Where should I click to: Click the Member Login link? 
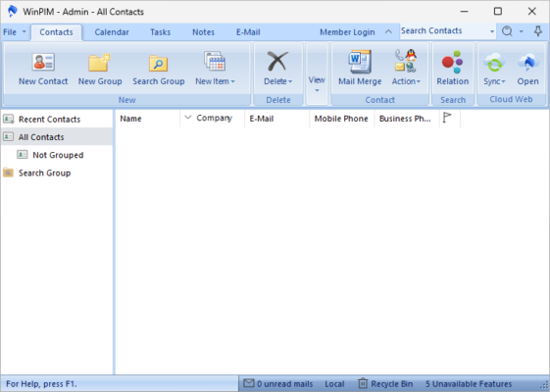[x=347, y=32]
